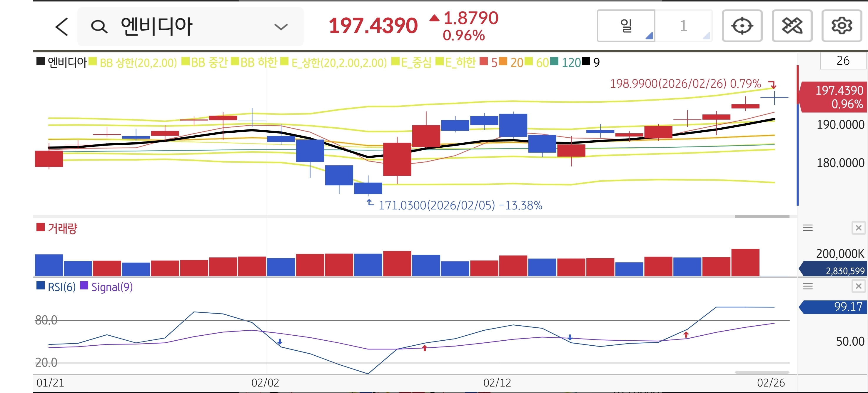
Task: Open the 일 period dropdown
Action: (x=626, y=26)
